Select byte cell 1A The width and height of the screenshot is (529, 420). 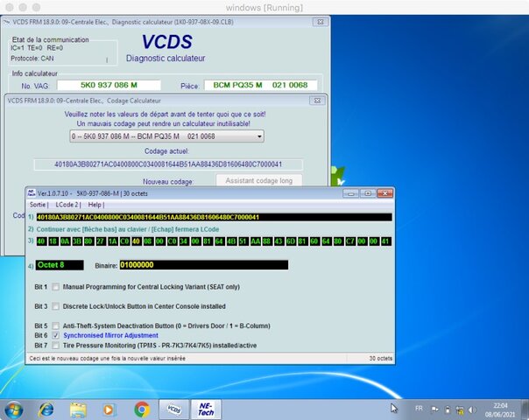112,241
